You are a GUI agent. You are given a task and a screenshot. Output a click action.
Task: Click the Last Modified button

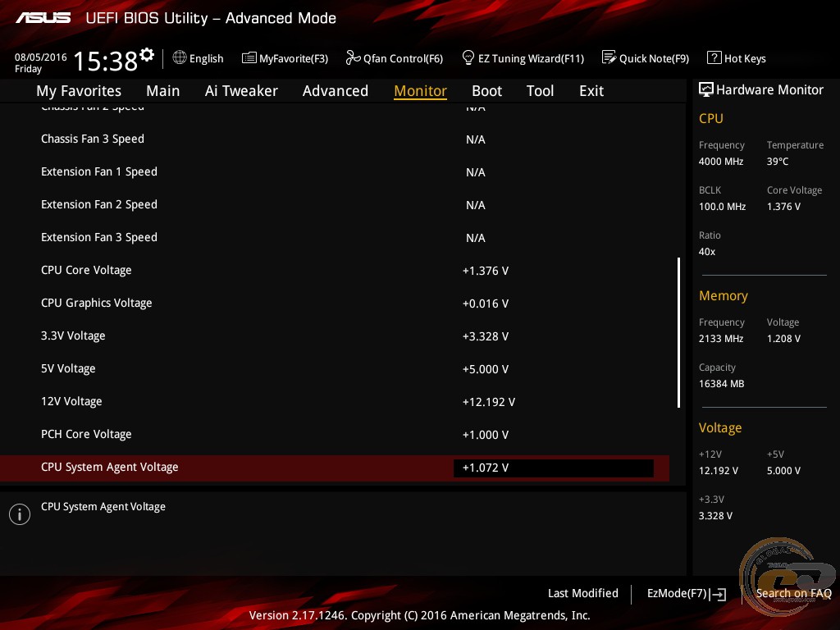(582, 593)
